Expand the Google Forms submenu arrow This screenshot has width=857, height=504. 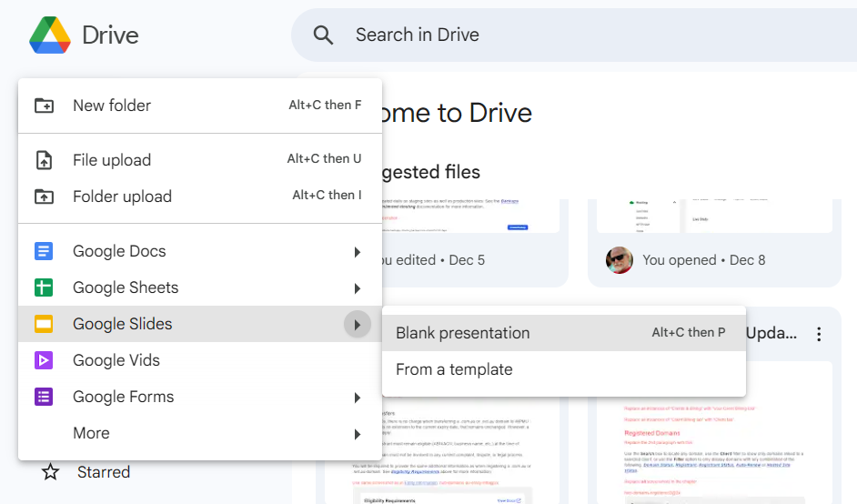(x=358, y=398)
